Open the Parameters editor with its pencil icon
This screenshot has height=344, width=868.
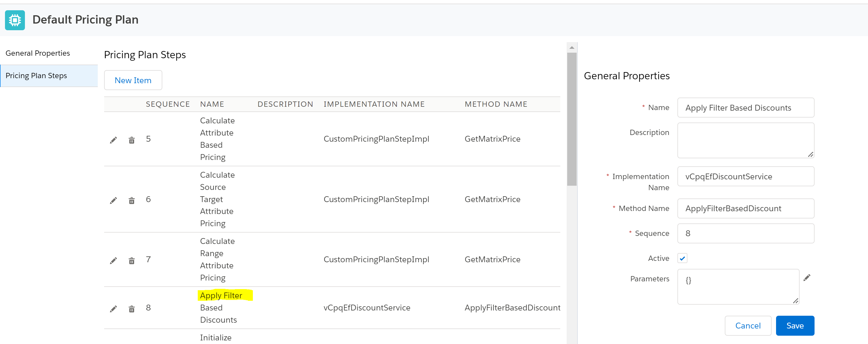(807, 277)
